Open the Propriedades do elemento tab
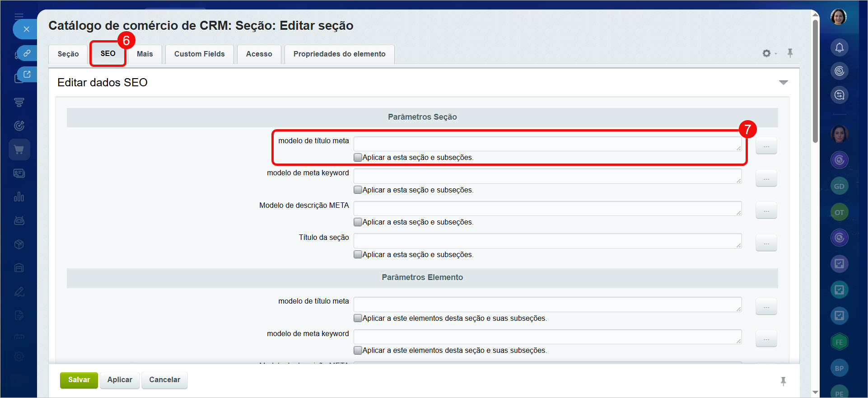Image resolution: width=868 pixels, height=398 pixels. 339,54
